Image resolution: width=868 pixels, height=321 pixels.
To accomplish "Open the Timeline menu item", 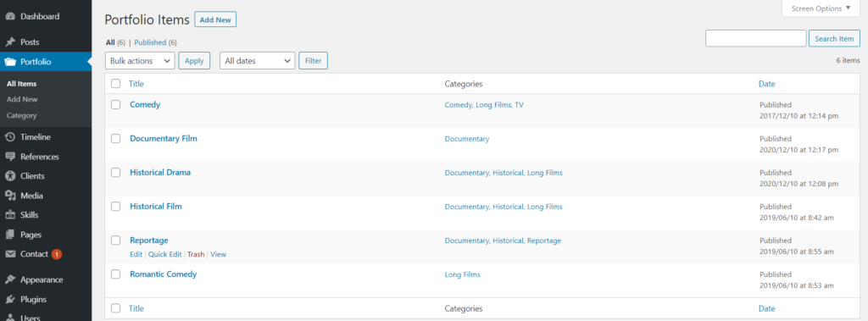I will point(36,137).
